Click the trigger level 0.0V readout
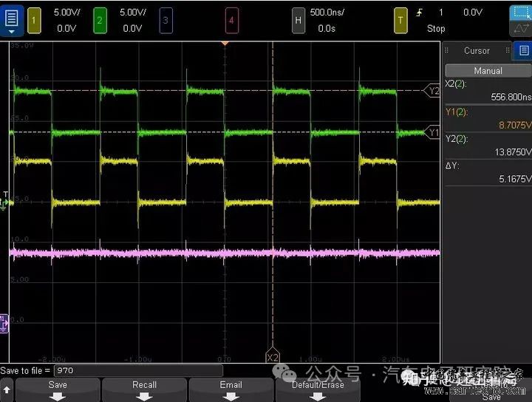This screenshot has height=402, width=532. [473, 13]
